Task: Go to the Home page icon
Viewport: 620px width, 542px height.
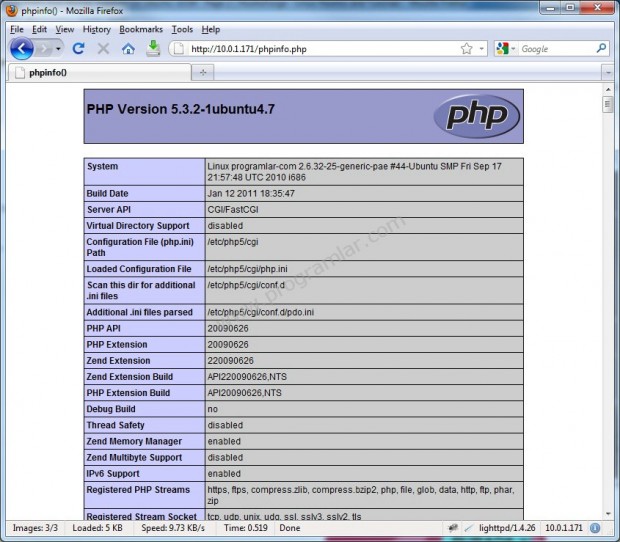Action: pyautogui.click(x=128, y=48)
